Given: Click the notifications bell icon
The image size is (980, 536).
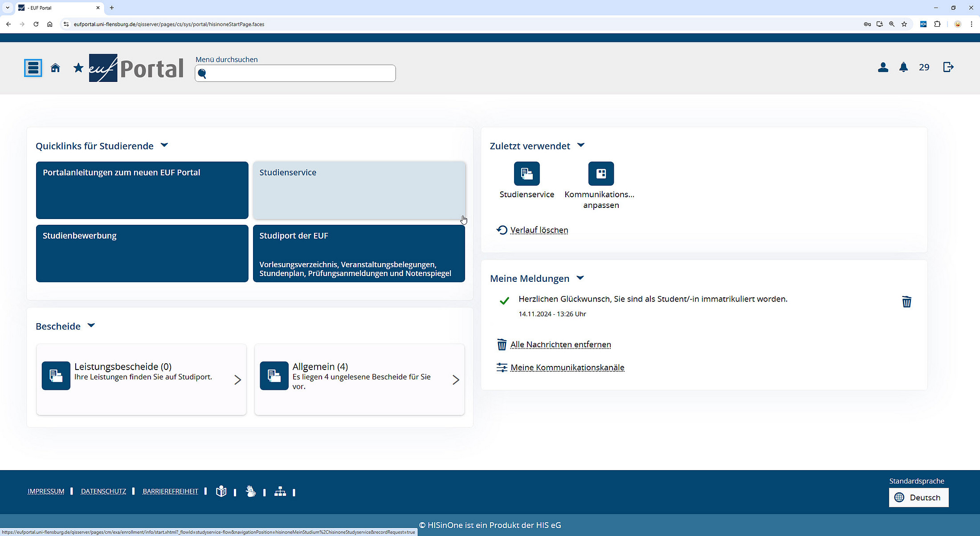Looking at the screenshot, I should (x=903, y=67).
